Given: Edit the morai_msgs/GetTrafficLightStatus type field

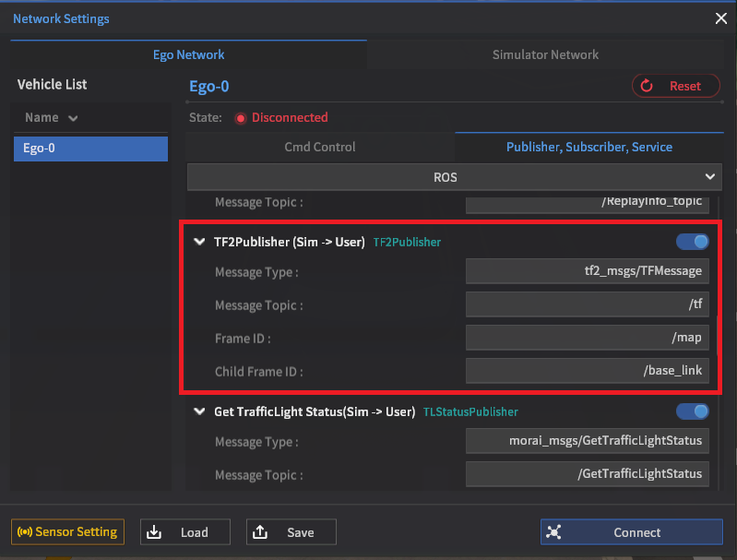Looking at the screenshot, I should pyautogui.click(x=587, y=441).
